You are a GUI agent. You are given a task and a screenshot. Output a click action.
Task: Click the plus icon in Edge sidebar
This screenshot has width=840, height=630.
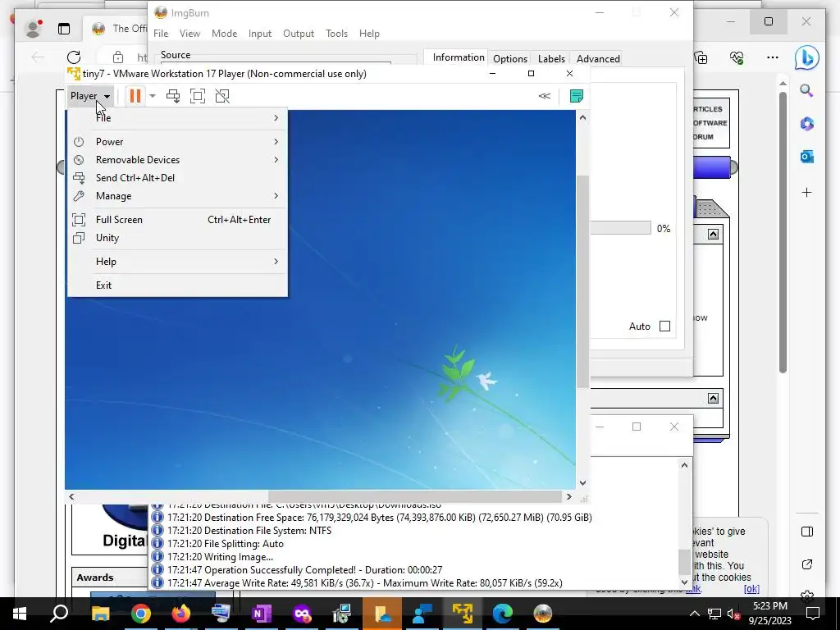click(807, 192)
